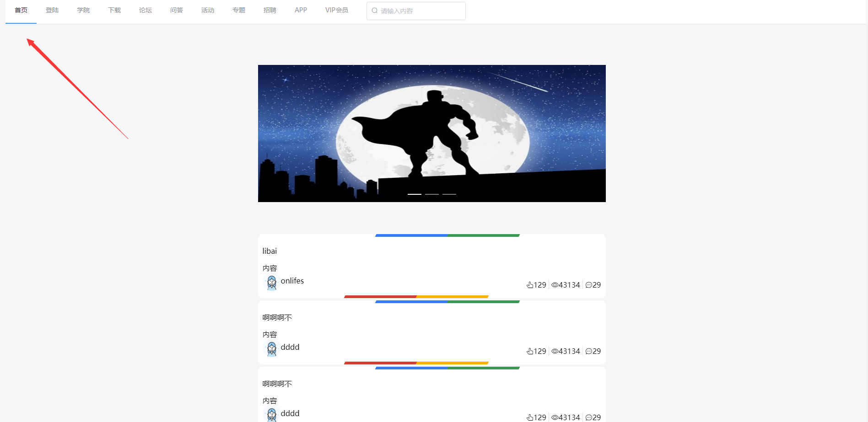Click the eye views icon in the middle post

[555, 351]
